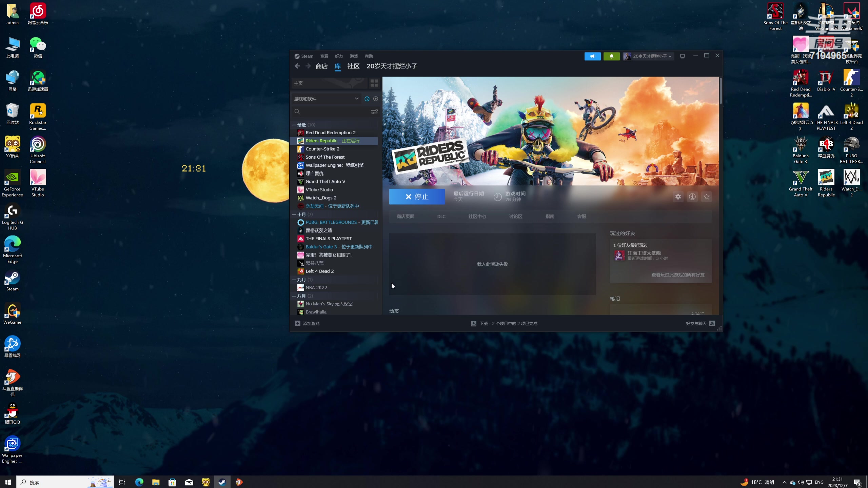868x488 pixels.
Task: Open the 游戏 menu
Action: click(x=354, y=56)
